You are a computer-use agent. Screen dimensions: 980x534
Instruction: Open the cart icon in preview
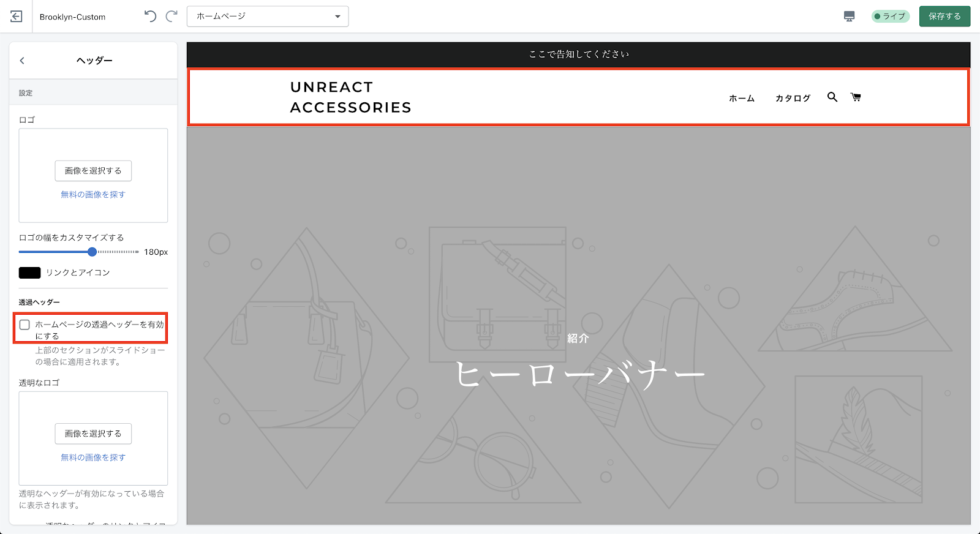pyautogui.click(x=856, y=97)
